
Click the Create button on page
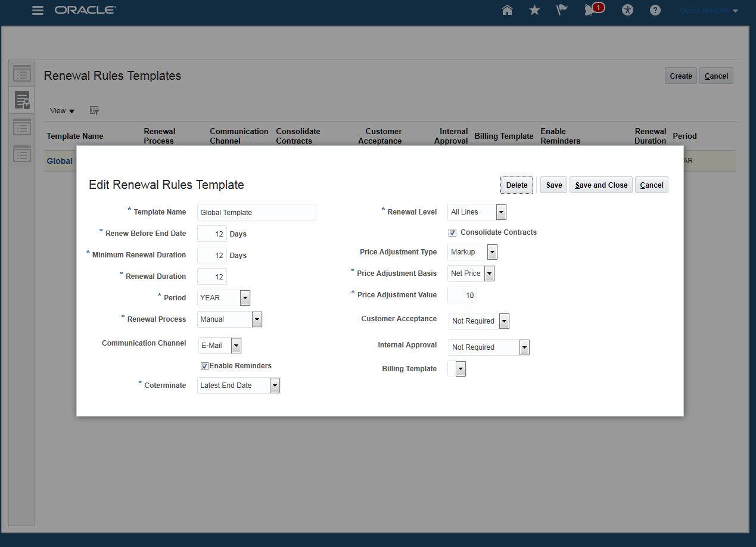pyautogui.click(x=681, y=76)
